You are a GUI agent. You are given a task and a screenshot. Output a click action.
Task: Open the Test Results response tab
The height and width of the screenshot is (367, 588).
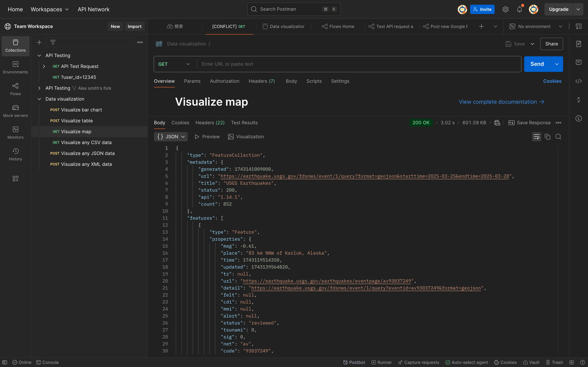click(x=244, y=123)
